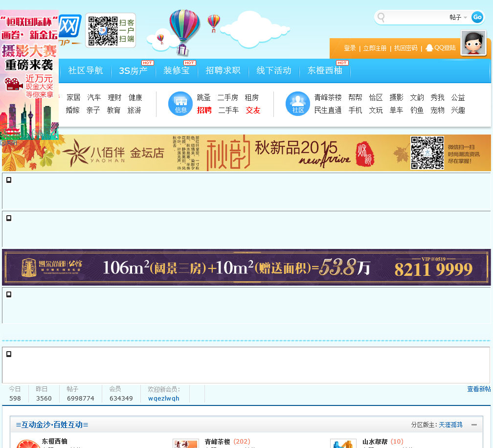Open the 兴趣 community link
Image resolution: width=493 pixels, height=448 pixels.
click(458, 111)
